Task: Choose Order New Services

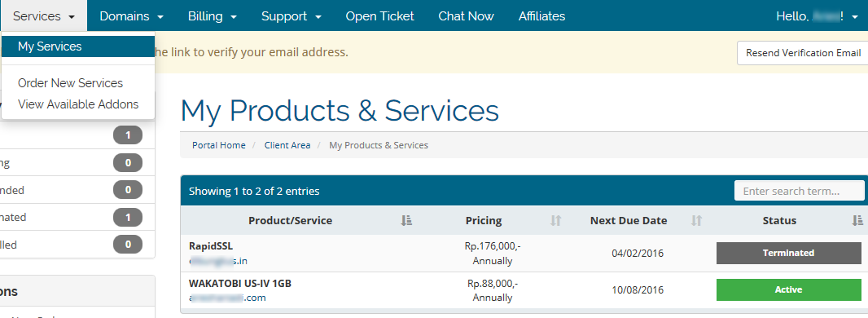Action: coord(70,83)
